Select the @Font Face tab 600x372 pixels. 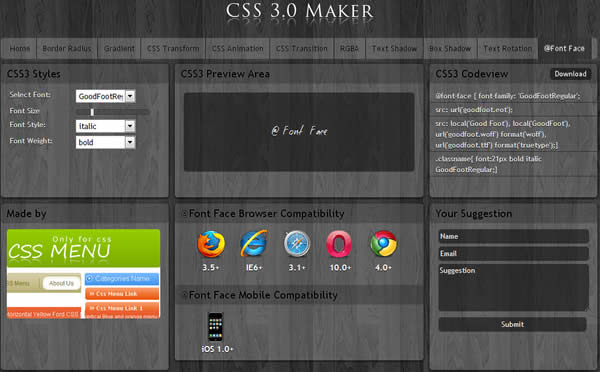point(564,49)
